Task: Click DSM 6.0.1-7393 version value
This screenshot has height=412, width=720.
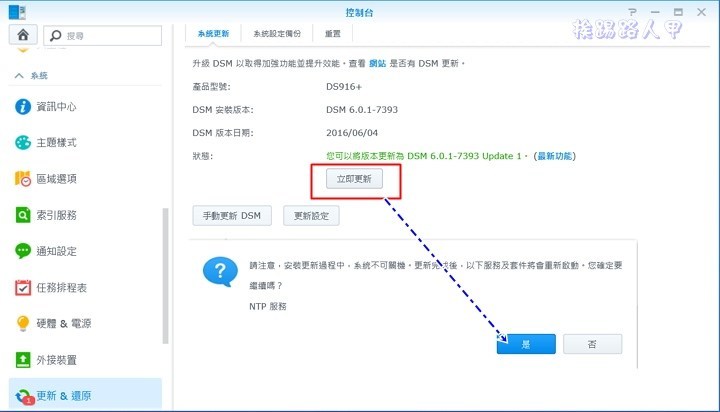Action: tap(362, 110)
